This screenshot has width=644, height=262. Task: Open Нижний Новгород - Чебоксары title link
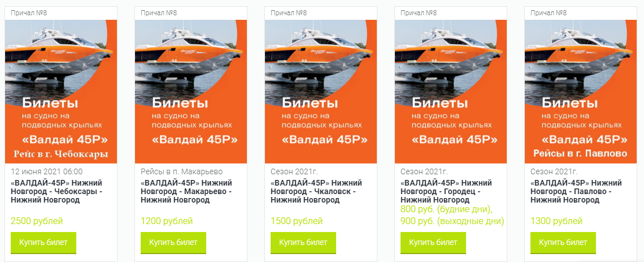56,191
